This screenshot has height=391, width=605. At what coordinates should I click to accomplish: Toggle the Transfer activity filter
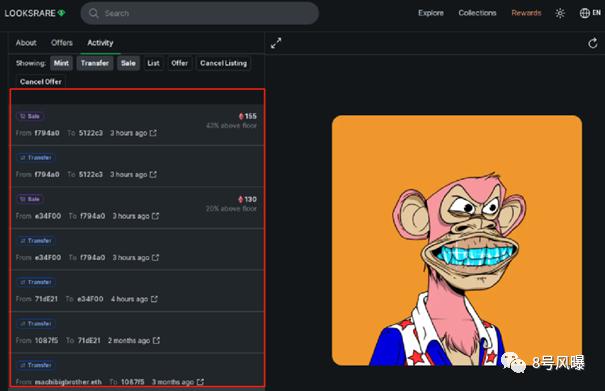click(95, 63)
